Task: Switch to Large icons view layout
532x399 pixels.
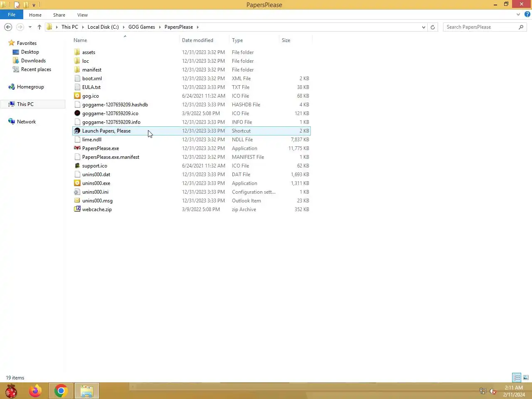Action: click(x=526, y=377)
